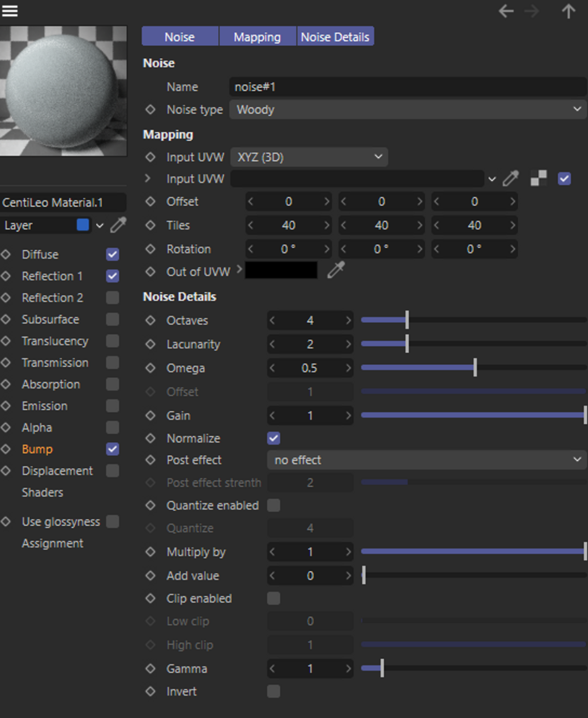Click the CentiLeo Material.1 name field

(x=63, y=202)
